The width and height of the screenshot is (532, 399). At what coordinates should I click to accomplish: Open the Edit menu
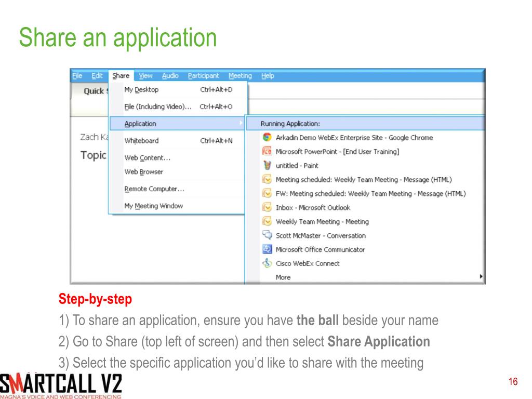click(97, 76)
